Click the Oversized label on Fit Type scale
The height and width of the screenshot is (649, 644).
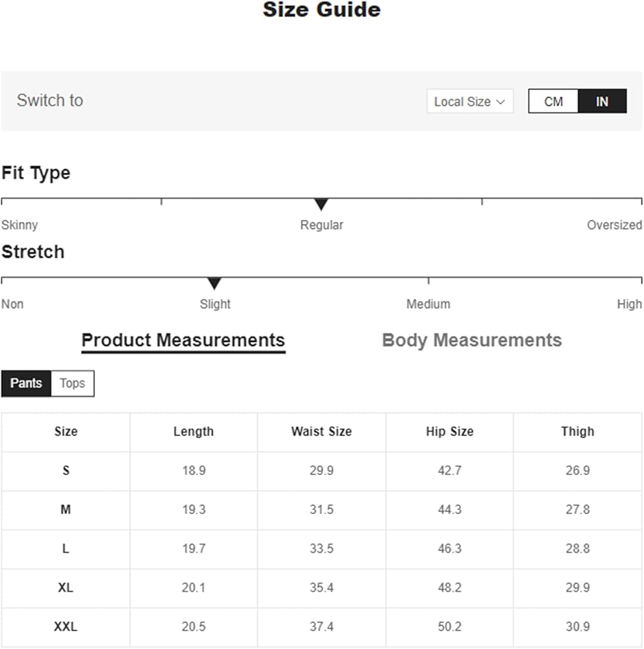coord(613,225)
